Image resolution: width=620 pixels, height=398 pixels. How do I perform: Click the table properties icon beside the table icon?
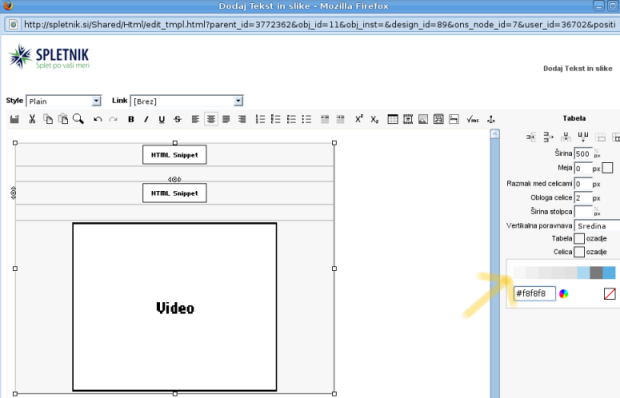[408, 119]
